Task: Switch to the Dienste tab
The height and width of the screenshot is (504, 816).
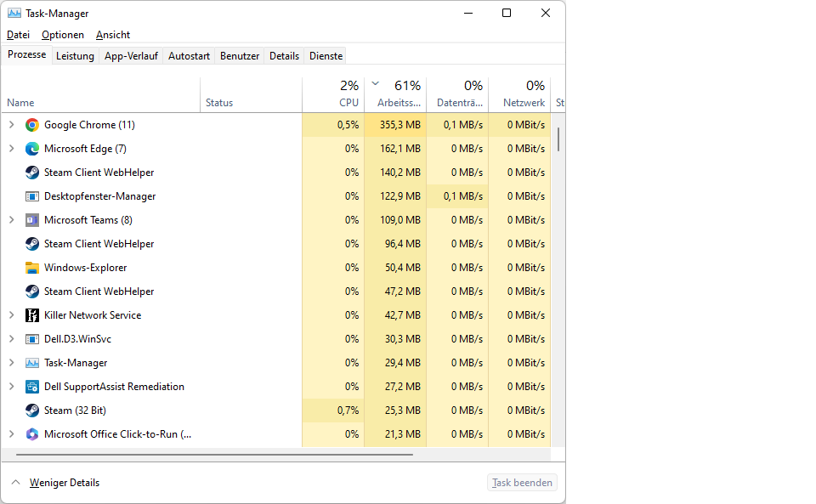Action: (x=326, y=56)
